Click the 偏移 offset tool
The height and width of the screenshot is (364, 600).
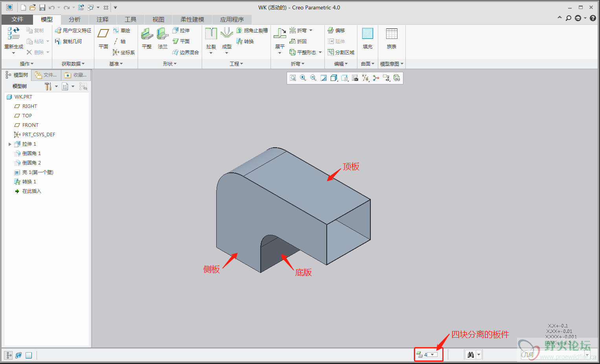336,30
